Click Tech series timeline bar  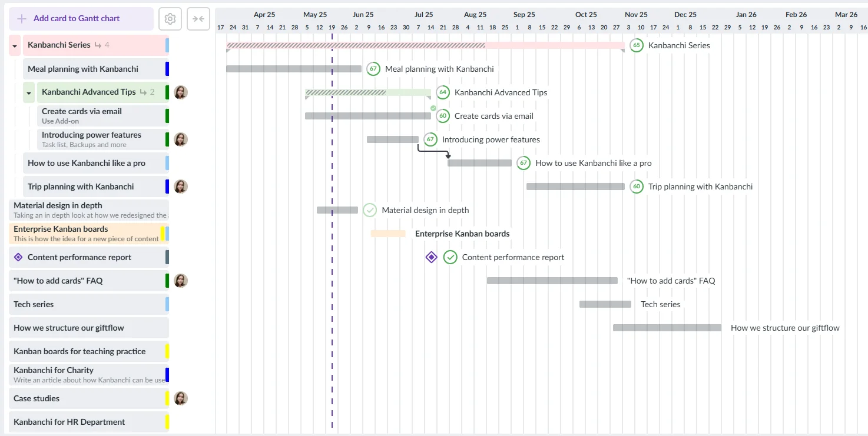click(x=605, y=304)
